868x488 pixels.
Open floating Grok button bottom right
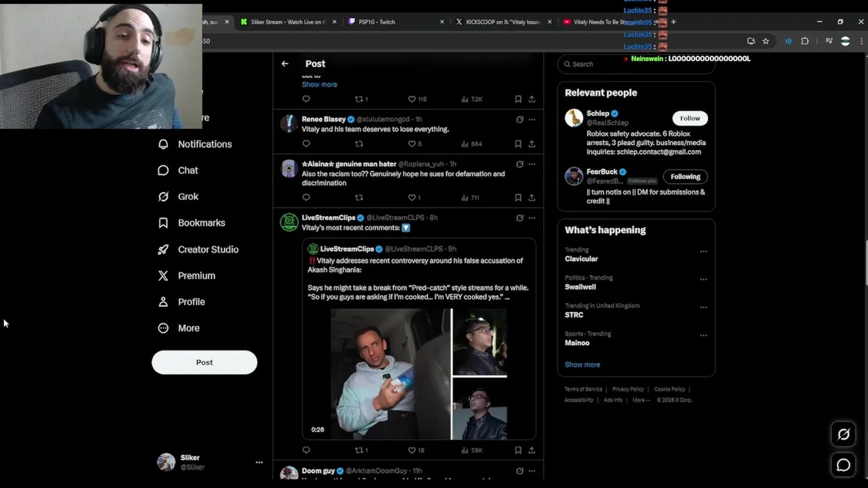(x=844, y=434)
